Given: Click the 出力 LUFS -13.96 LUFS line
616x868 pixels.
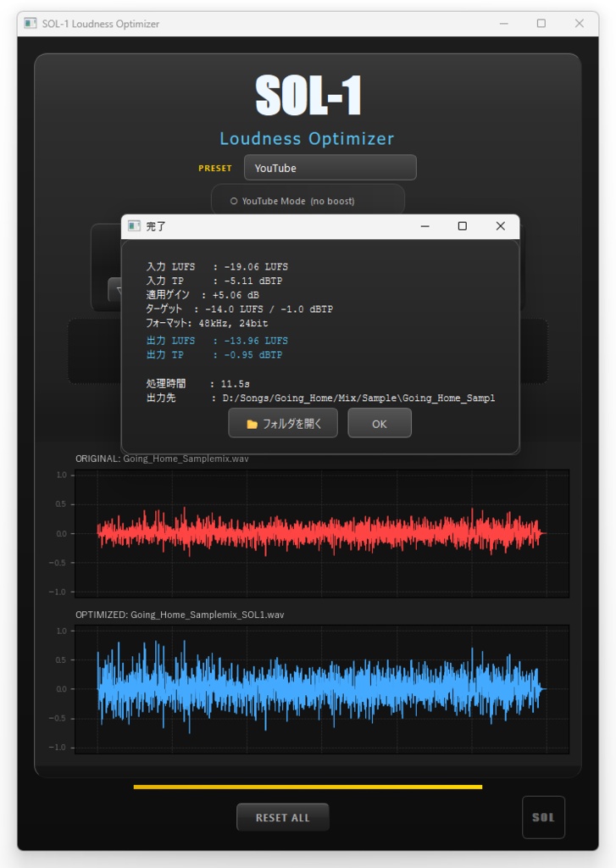Looking at the screenshot, I should click(217, 341).
